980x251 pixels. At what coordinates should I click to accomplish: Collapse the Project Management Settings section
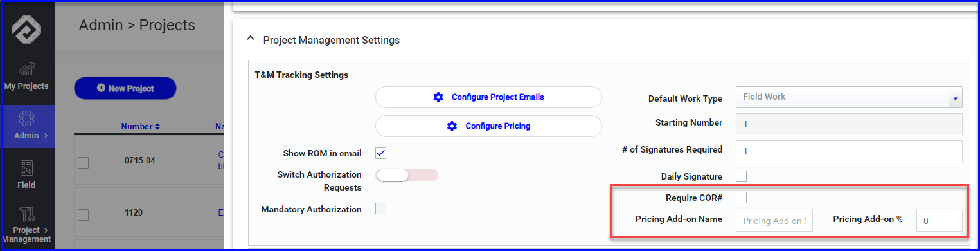(251, 40)
